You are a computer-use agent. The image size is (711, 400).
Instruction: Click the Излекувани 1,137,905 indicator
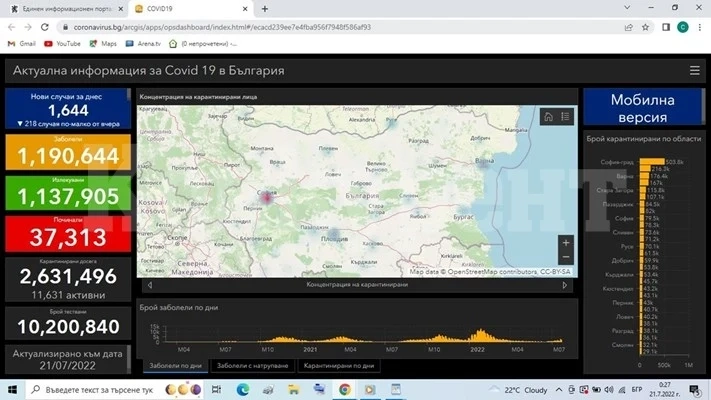click(68, 193)
